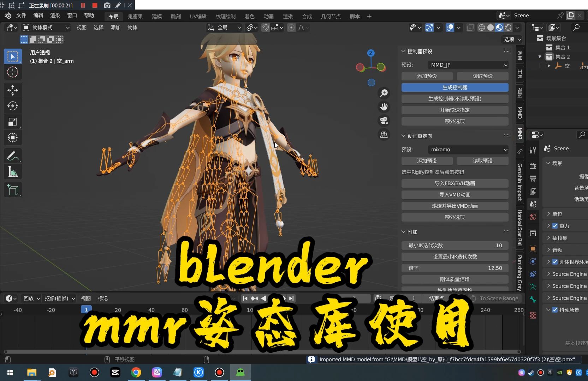Expand the 空 armature in outliner

[549, 66]
